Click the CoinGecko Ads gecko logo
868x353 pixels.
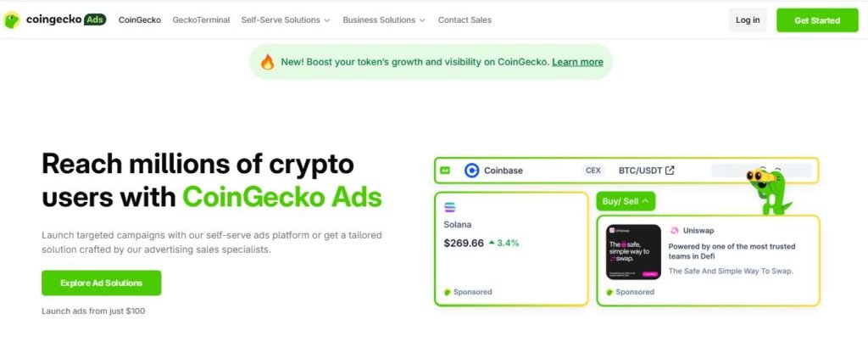12,20
